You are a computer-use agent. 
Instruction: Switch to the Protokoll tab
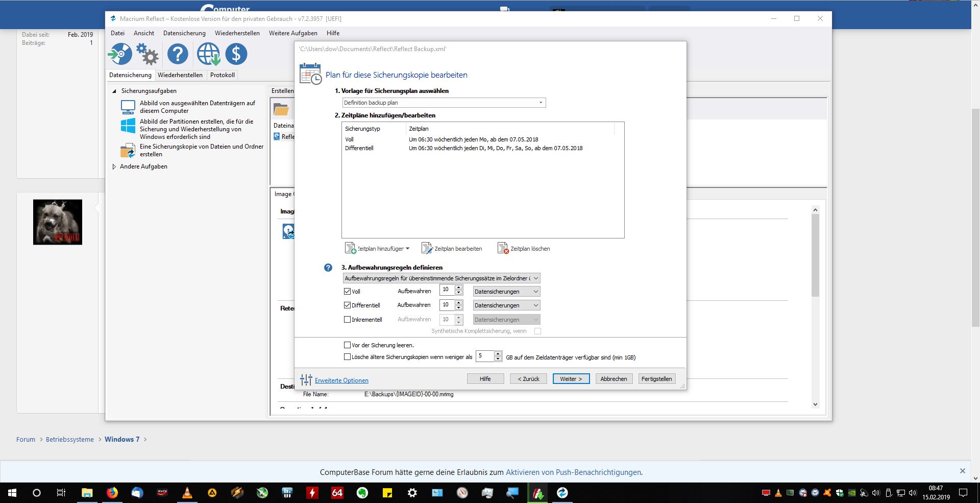click(223, 75)
